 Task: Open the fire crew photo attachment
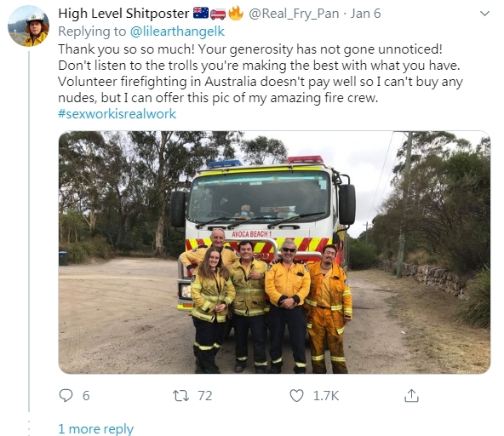click(x=274, y=252)
